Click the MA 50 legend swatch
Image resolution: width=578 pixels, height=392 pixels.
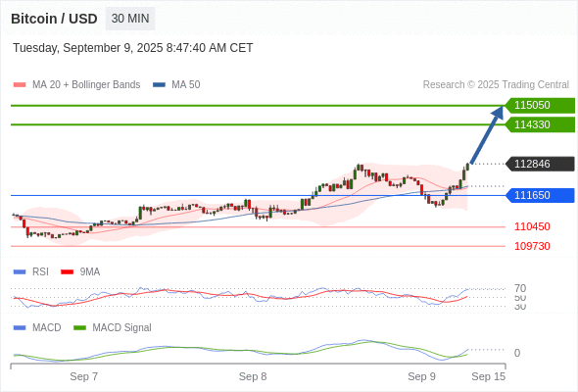pyautogui.click(x=159, y=85)
